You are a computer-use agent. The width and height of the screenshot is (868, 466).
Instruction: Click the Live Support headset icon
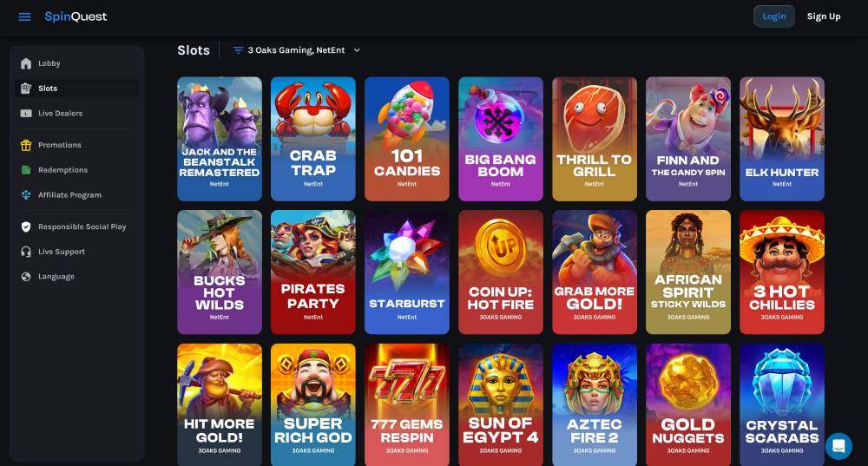(x=26, y=252)
